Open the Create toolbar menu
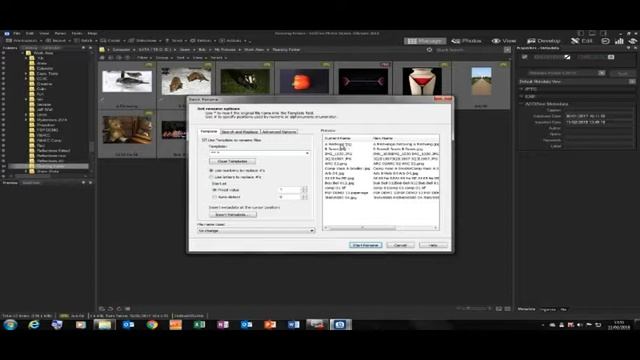The height and width of the screenshot is (360, 640). [x=113, y=41]
